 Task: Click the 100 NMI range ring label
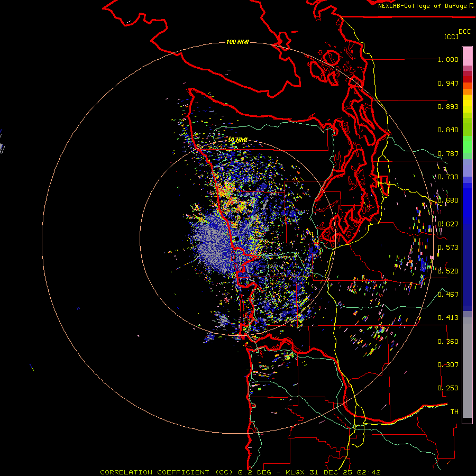tap(237, 42)
